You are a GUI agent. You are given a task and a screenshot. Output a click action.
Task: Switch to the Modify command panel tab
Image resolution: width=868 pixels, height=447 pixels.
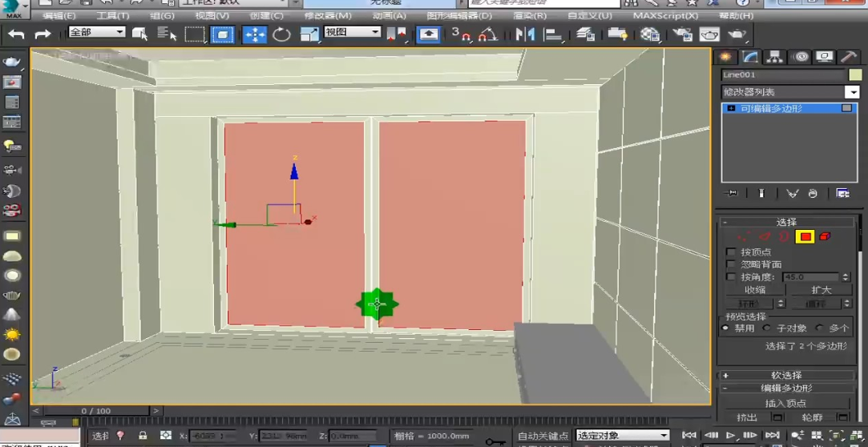[751, 56]
